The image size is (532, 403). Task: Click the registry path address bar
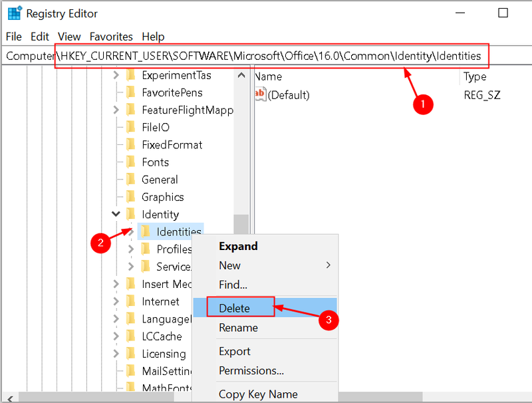pos(267,56)
